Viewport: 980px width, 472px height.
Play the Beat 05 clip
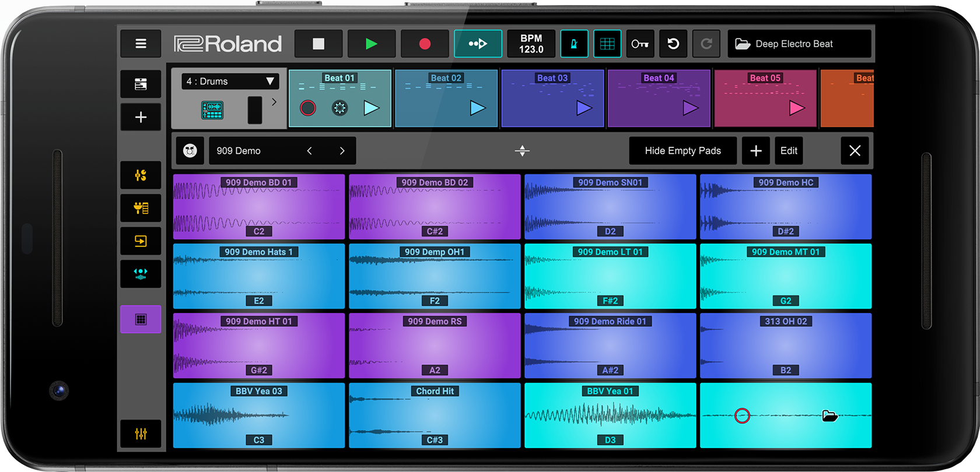[x=797, y=108]
